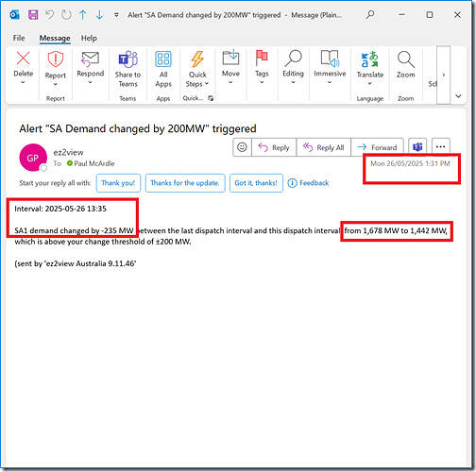Image resolution: width=476 pixels, height=472 pixels.
Task: Click the message subject heading text
Action: tap(138, 128)
